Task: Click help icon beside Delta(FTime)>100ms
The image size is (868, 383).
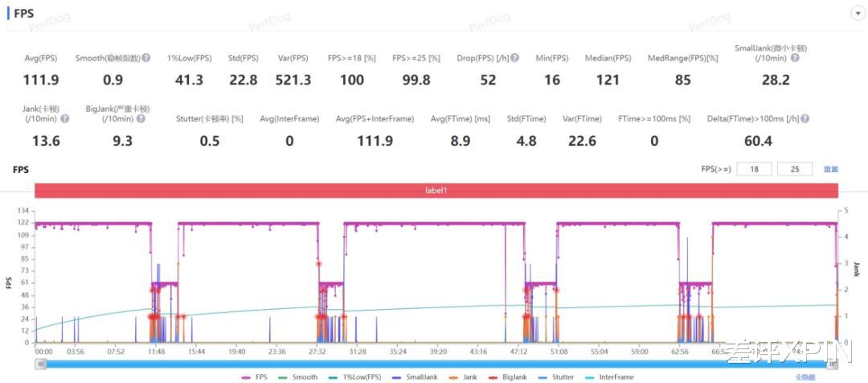Action: coord(805,118)
